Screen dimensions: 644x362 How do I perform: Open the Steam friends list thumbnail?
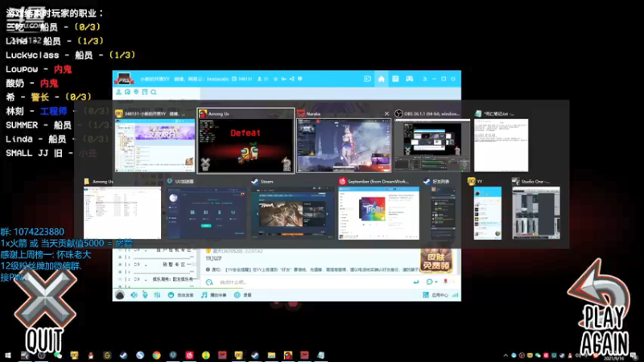tap(443, 212)
